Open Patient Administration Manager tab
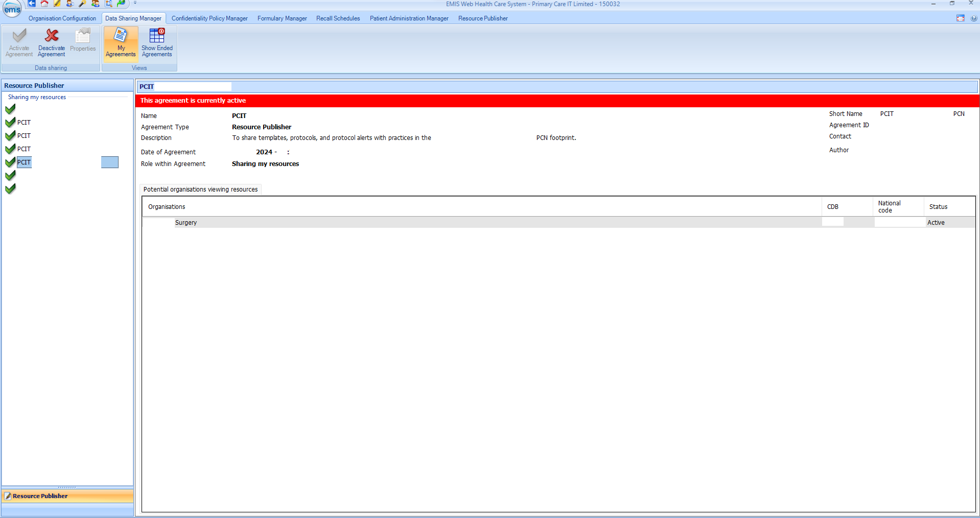980x518 pixels. click(x=409, y=18)
